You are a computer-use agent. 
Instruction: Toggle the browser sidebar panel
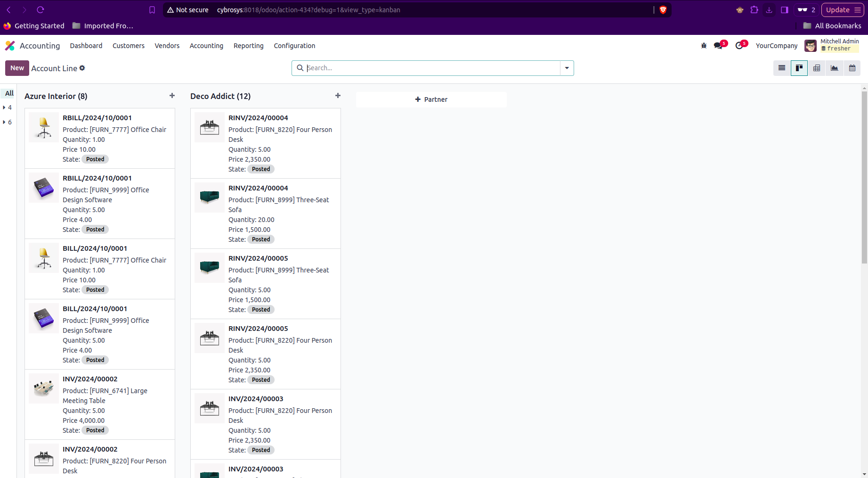click(785, 10)
